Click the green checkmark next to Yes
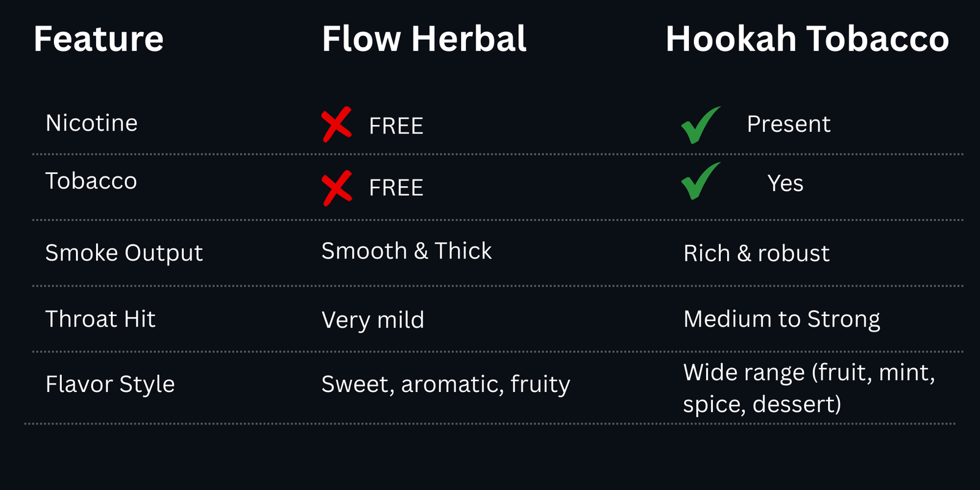Image resolution: width=980 pixels, height=490 pixels. [x=700, y=181]
